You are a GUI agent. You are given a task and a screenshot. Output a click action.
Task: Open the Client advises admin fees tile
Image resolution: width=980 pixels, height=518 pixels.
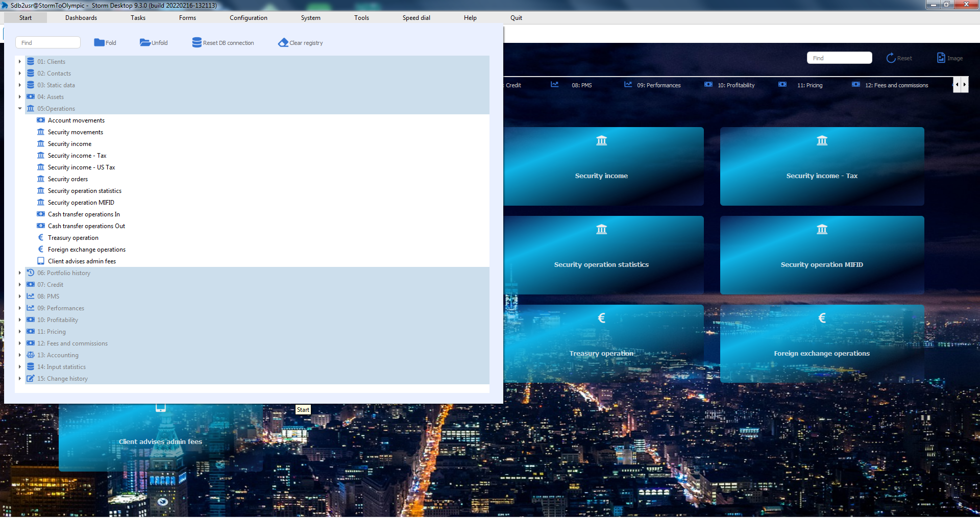[x=161, y=437]
